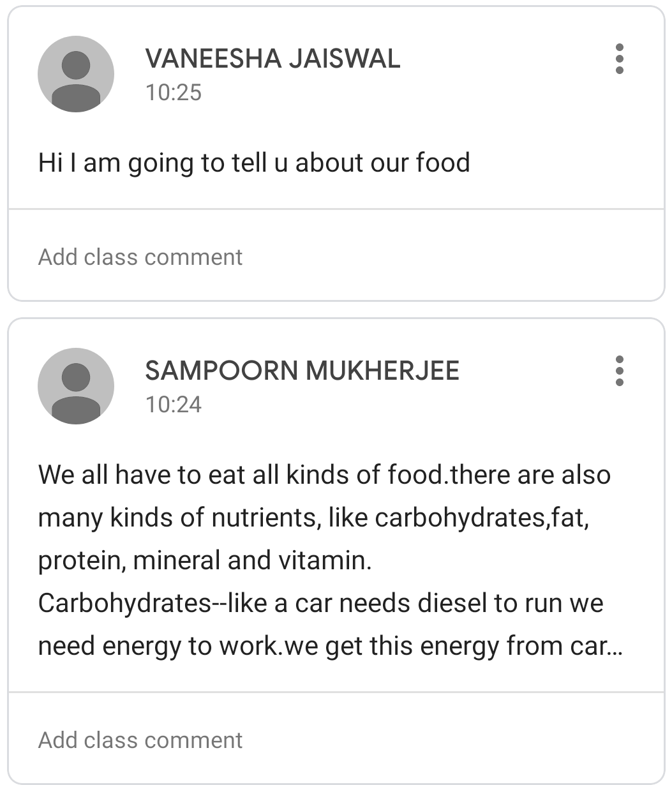Select the VANEESHA JAISWAL author name
Screen dimensions: 672x785
273,59
